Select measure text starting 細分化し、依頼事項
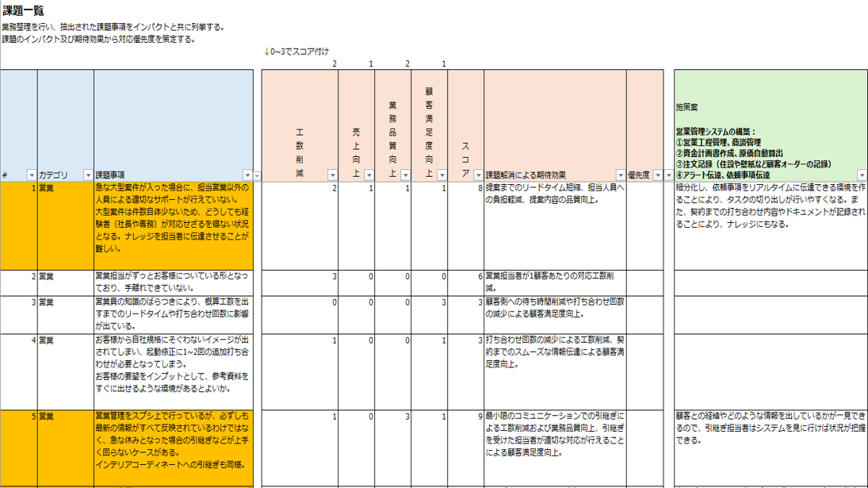 [770, 226]
